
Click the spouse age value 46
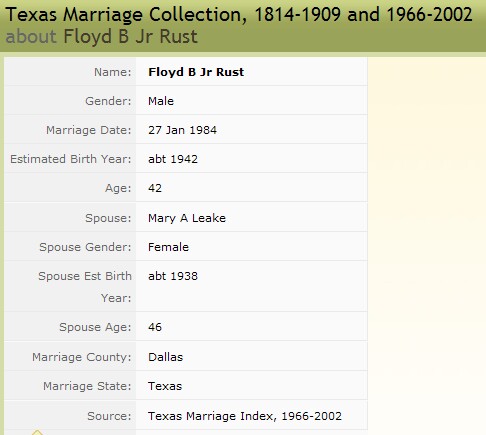[x=155, y=327]
